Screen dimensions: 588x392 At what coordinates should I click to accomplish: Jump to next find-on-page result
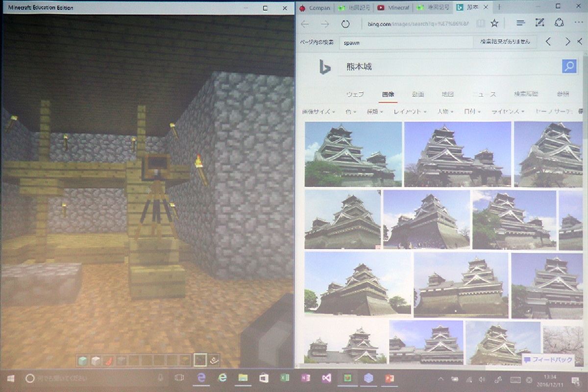click(x=567, y=42)
